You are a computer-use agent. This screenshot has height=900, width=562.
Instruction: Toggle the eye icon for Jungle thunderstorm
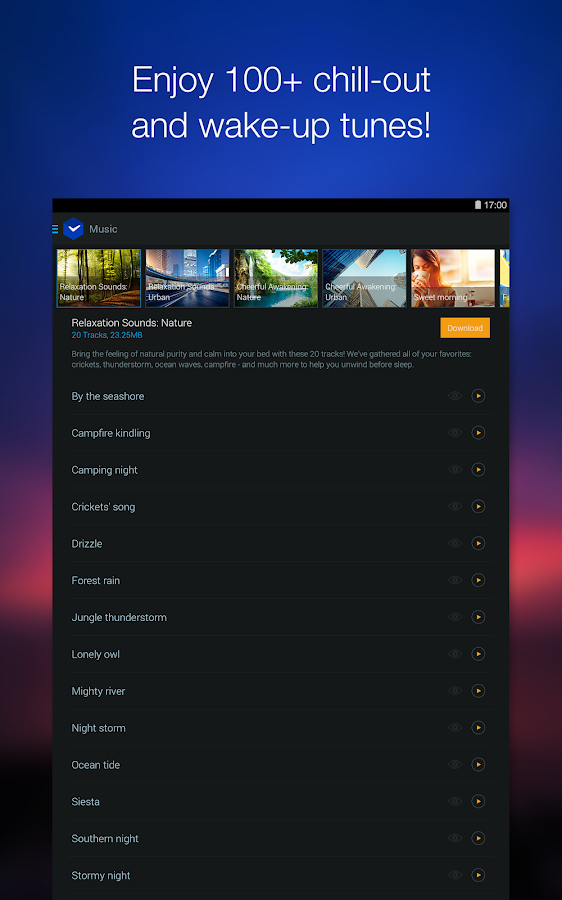(x=455, y=617)
